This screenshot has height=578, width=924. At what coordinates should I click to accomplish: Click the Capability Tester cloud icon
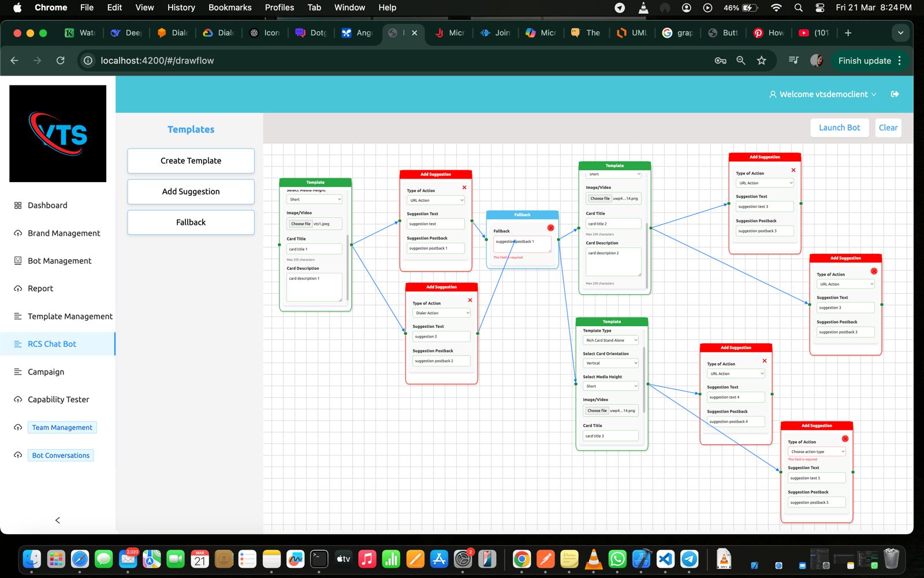point(18,399)
